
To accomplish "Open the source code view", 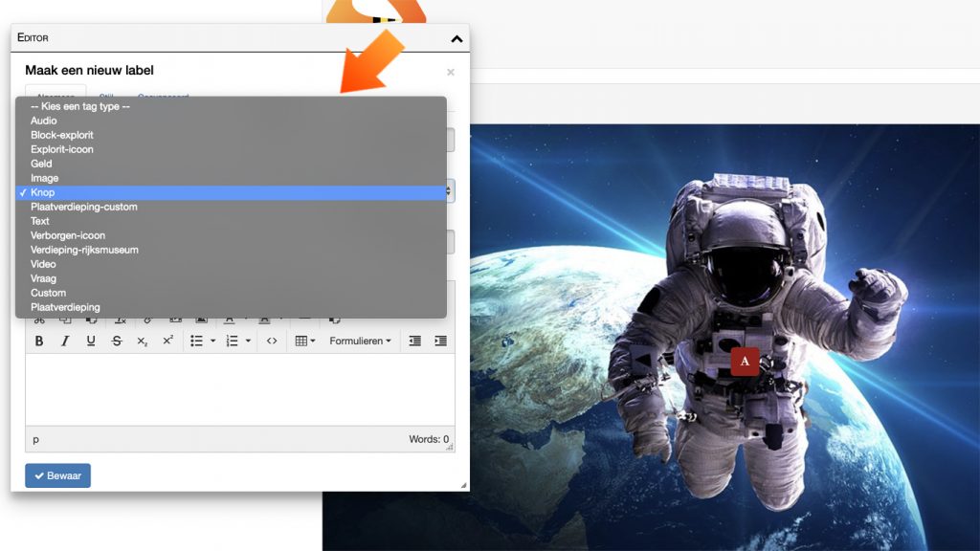I will tap(271, 341).
